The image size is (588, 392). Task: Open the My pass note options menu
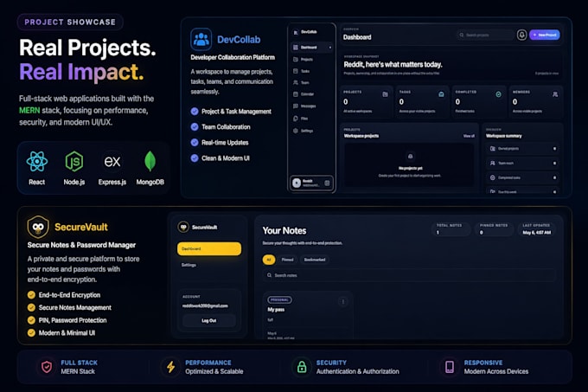pyautogui.click(x=342, y=302)
